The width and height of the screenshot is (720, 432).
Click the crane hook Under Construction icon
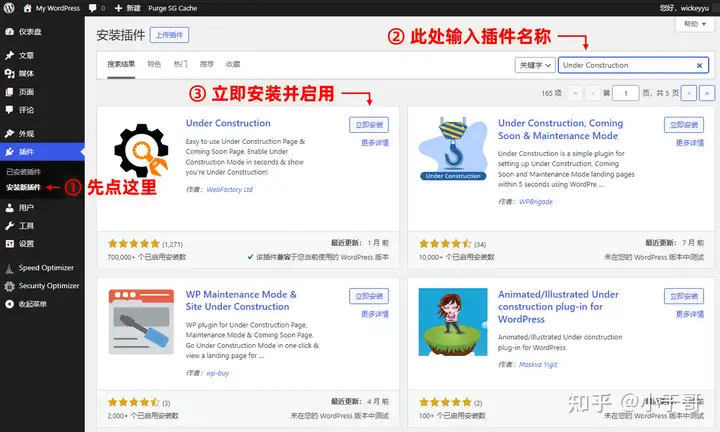(x=453, y=149)
